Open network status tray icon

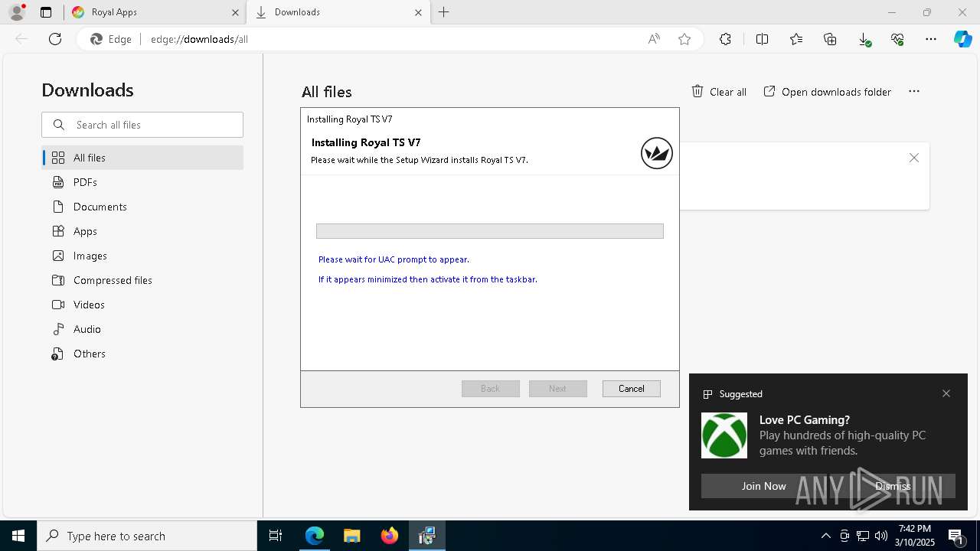(x=863, y=536)
